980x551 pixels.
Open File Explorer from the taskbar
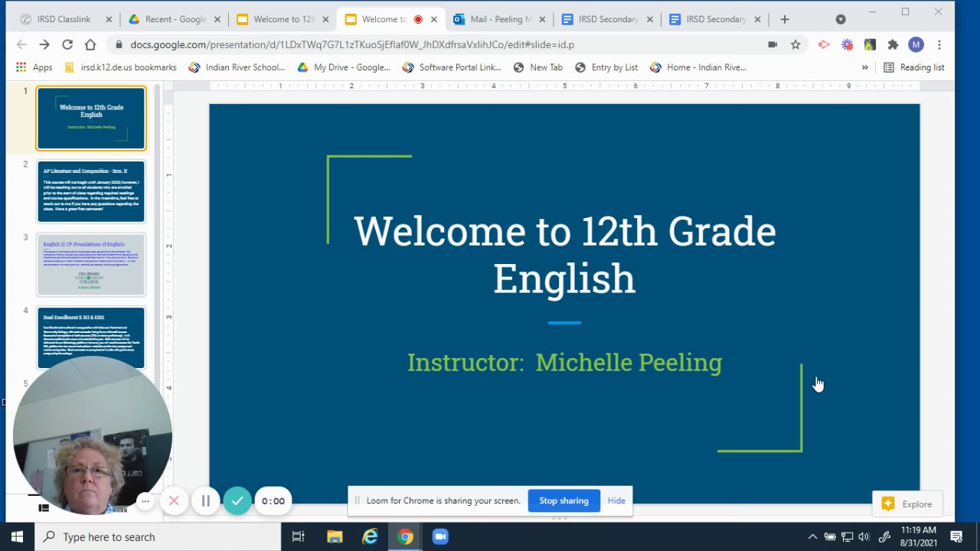coord(335,536)
